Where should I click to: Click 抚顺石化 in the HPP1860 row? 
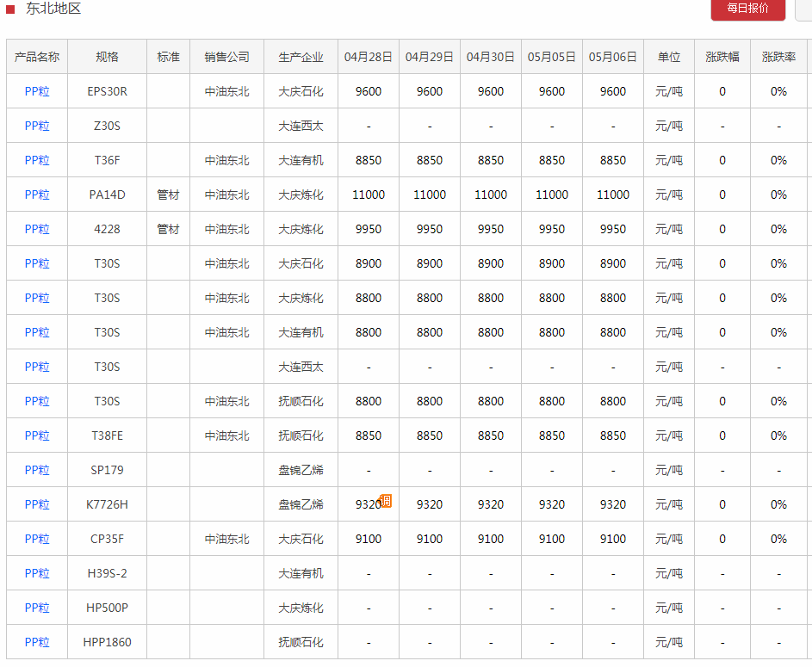[301, 642]
